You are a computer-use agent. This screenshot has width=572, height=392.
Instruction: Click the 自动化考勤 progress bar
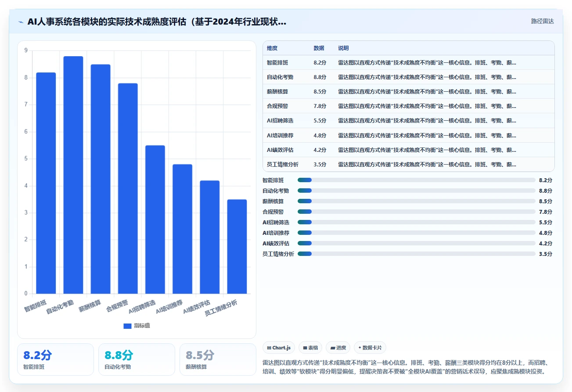416,191
